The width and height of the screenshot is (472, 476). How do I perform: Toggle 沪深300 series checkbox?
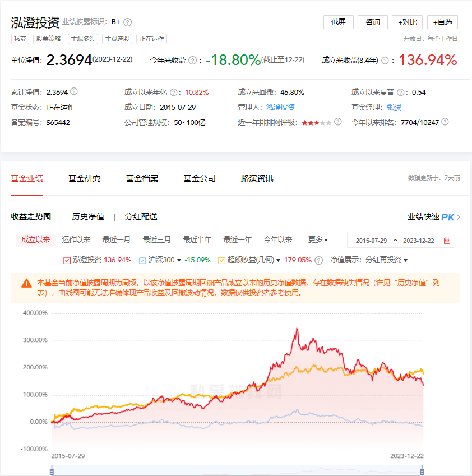coord(142,261)
